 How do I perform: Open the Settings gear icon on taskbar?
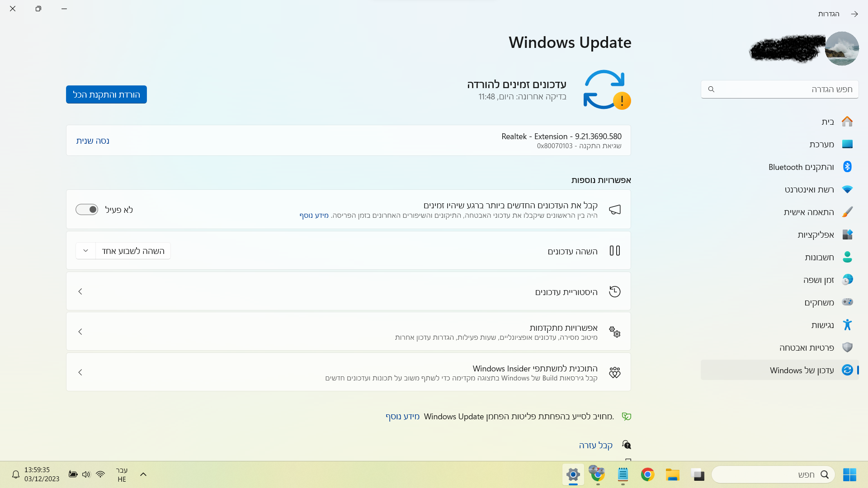pyautogui.click(x=573, y=474)
